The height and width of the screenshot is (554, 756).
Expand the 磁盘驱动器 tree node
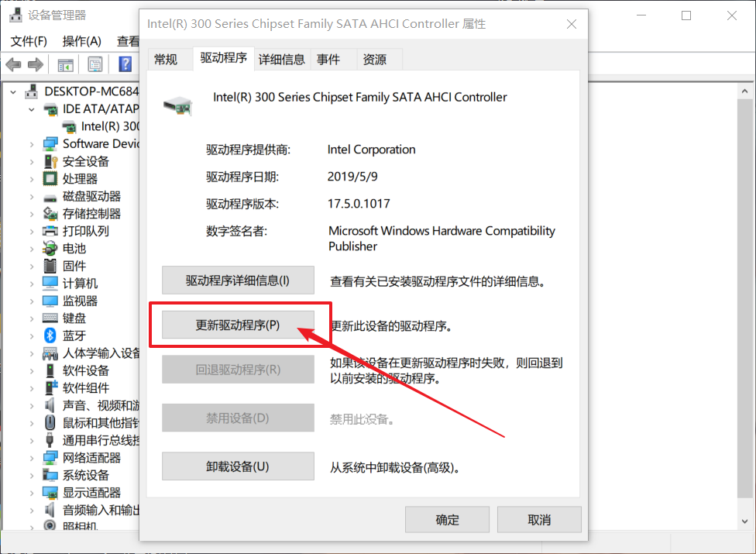31,196
